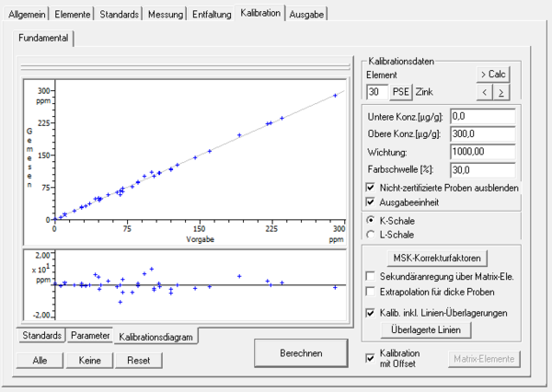Click the element number field showing 30
The image size is (552, 392).
tap(377, 92)
